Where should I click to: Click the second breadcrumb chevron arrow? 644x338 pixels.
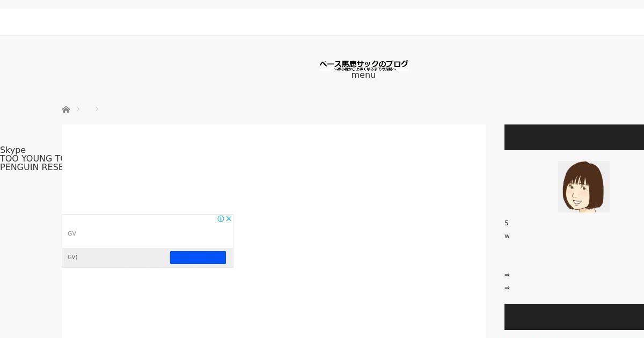(97, 109)
